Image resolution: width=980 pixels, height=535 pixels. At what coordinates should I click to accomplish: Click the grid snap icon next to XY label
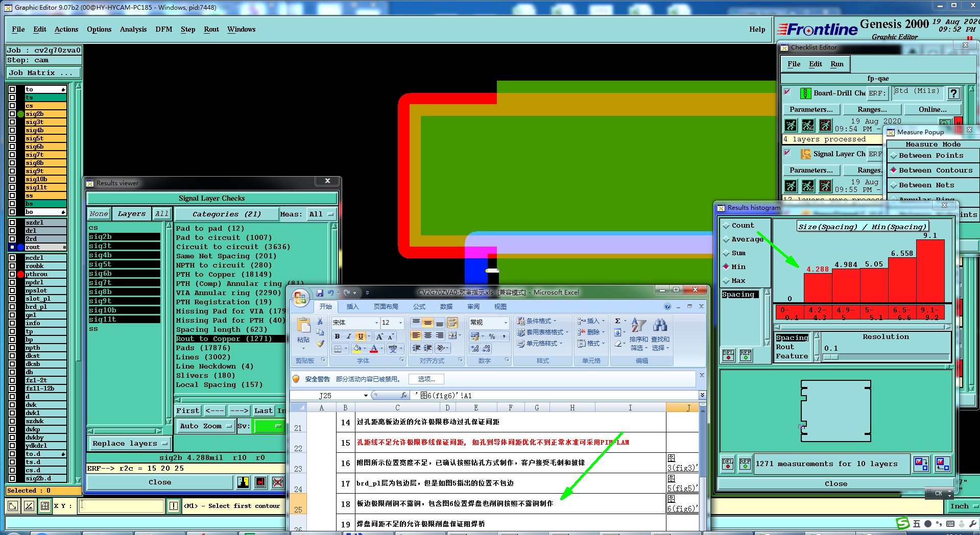[x=45, y=506]
